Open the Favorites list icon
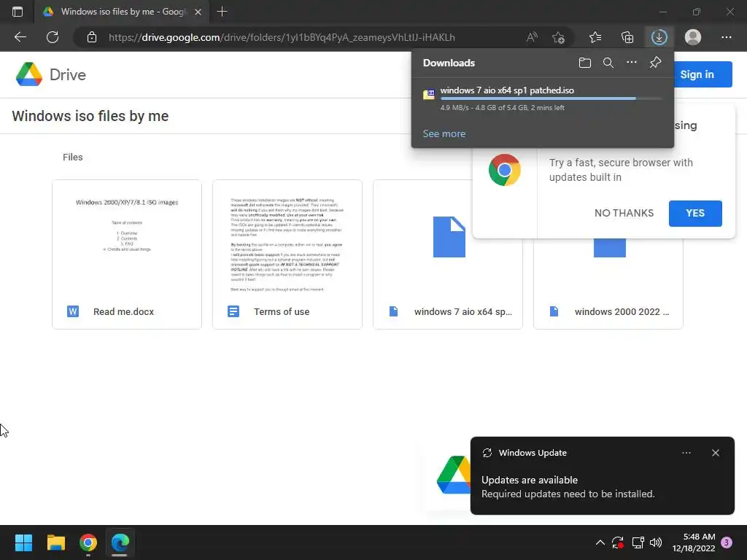747x560 pixels. [595, 37]
